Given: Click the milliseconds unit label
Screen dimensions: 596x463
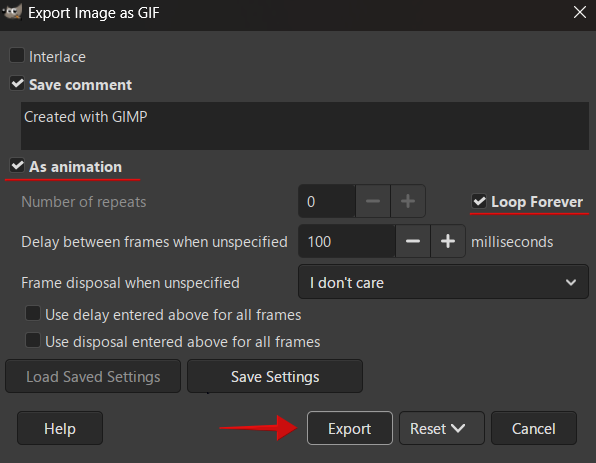Looking at the screenshot, I should (x=512, y=242).
